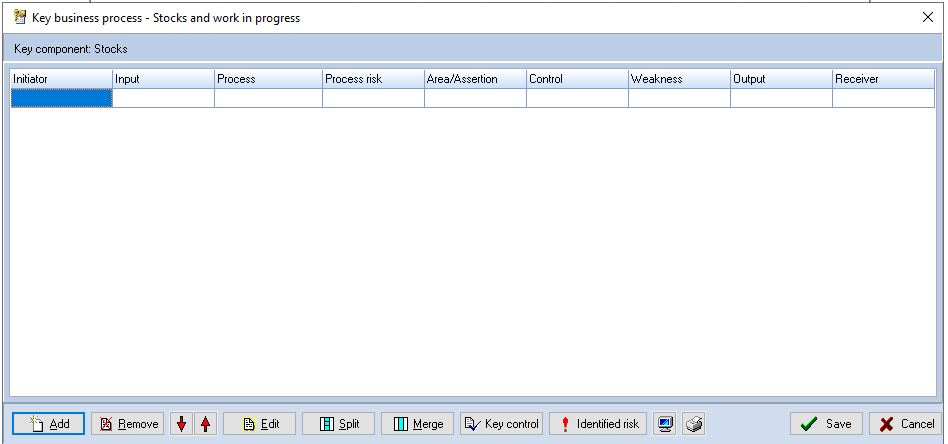The height and width of the screenshot is (444, 948).
Task: Select the Receiver column header
Action: point(883,79)
